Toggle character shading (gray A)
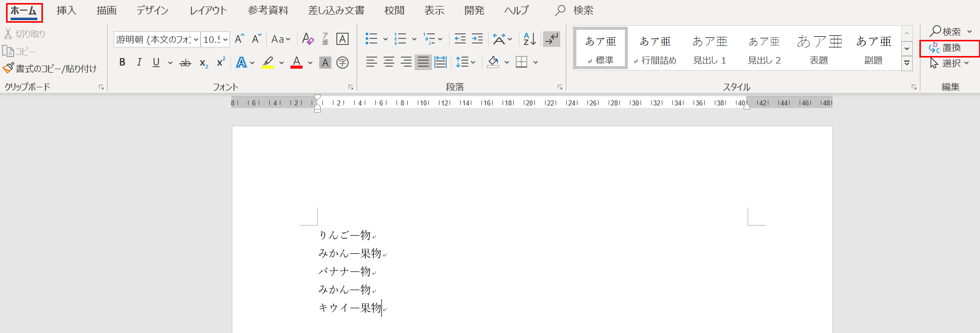The height and width of the screenshot is (333, 980). [x=325, y=63]
